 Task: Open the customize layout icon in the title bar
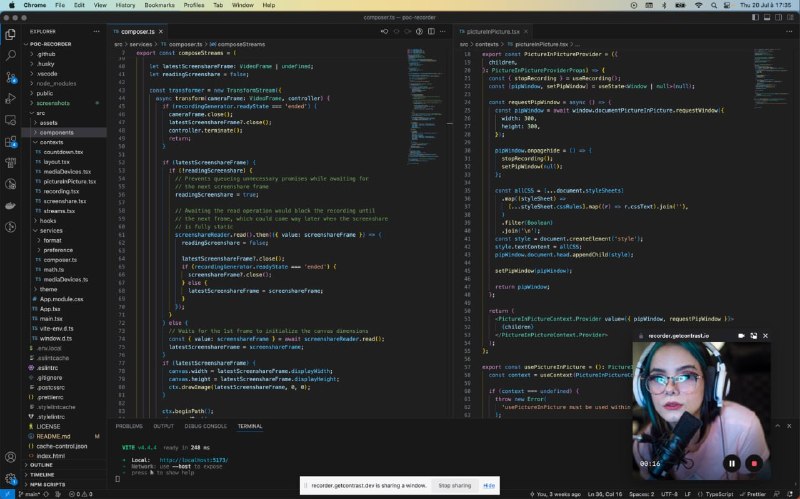[x=790, y=17]
